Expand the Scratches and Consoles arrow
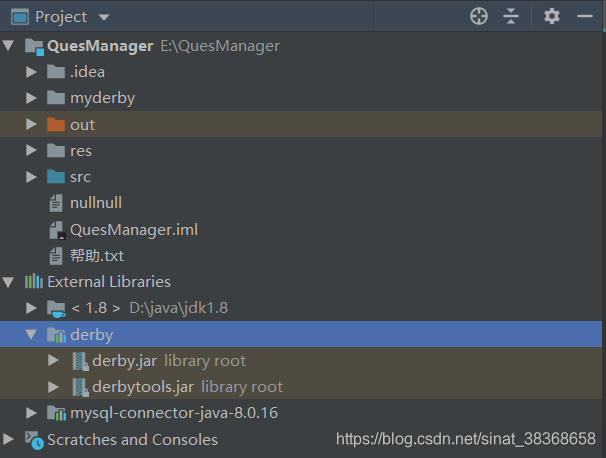The image size is (606, 458). click(9, 439)
